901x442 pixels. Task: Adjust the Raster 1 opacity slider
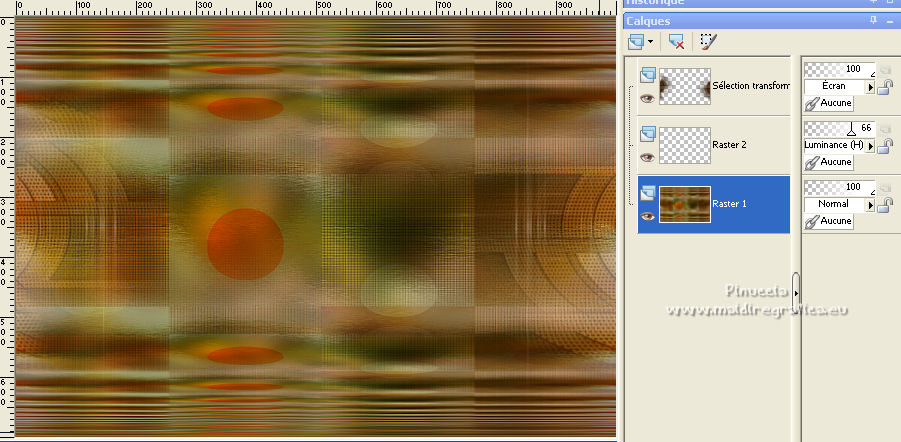(x=840, y=187)
